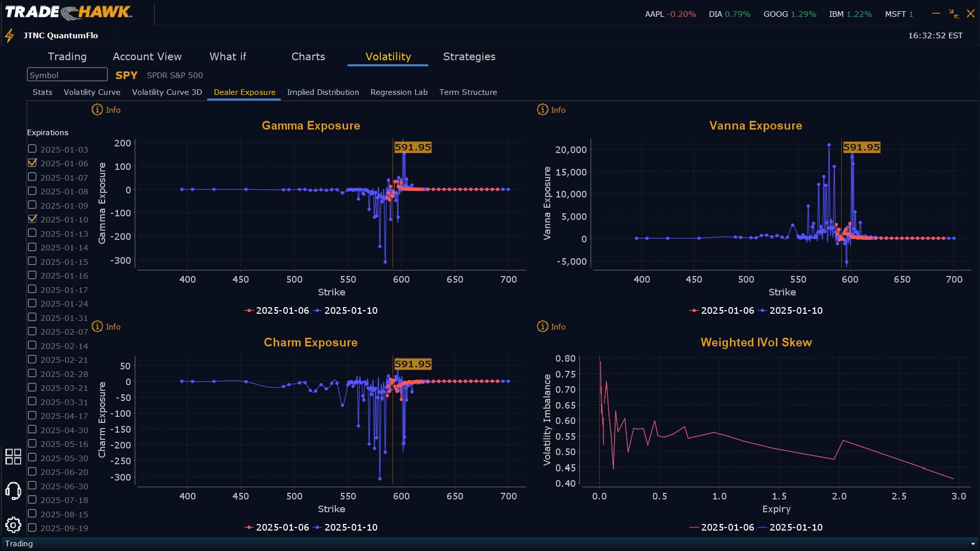Image resolution: width=980 pixels, height=551 pixels.
Task: Check the 2025-03-21 expiration
Action: coord(32,387)
